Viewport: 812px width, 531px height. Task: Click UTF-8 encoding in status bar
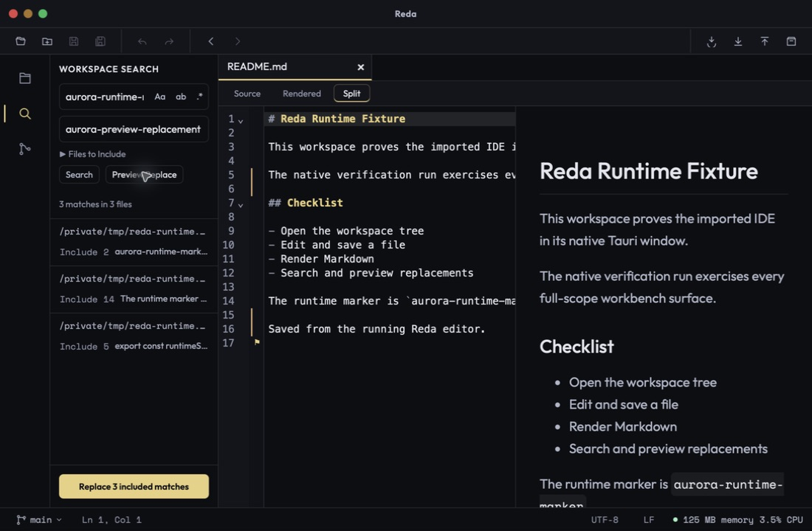click(605, 520)
